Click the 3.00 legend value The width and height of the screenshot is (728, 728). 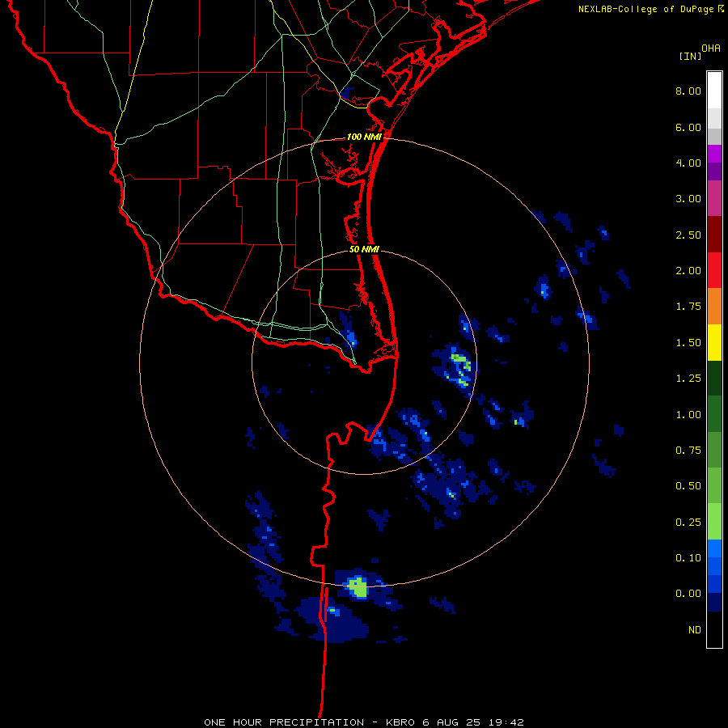(688, 199)
